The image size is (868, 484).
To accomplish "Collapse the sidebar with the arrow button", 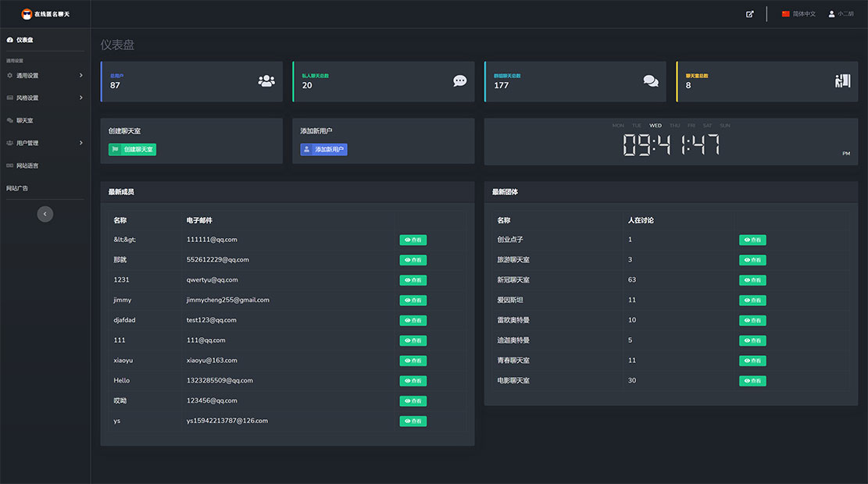I will (x=45, y=213).
